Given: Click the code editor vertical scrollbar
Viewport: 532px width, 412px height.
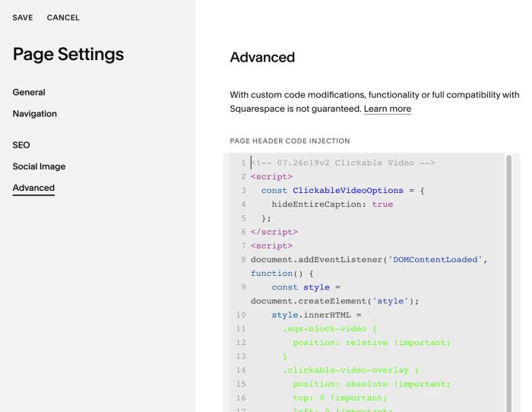Looking at the screenshot, I should pyautogui.click(x=508, y=282).
